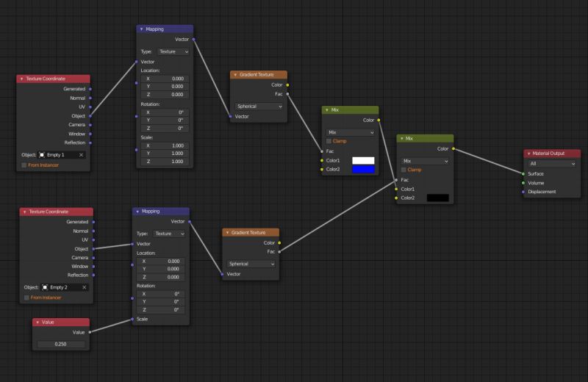Click Rotation X field on lower Mapping node

point(160,294)
